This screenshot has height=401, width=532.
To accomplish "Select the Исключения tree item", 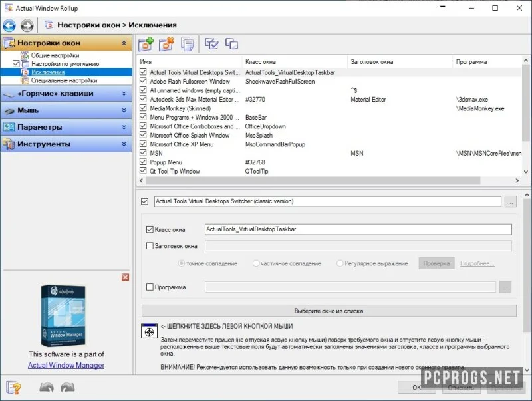I will tap(48, 72).
